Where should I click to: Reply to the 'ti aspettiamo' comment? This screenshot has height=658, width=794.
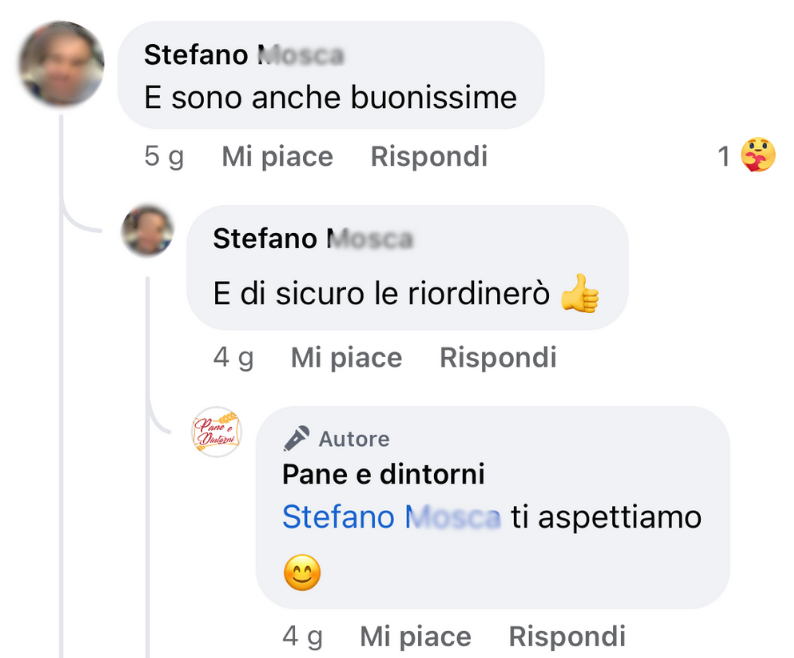[x=567, y=636]
